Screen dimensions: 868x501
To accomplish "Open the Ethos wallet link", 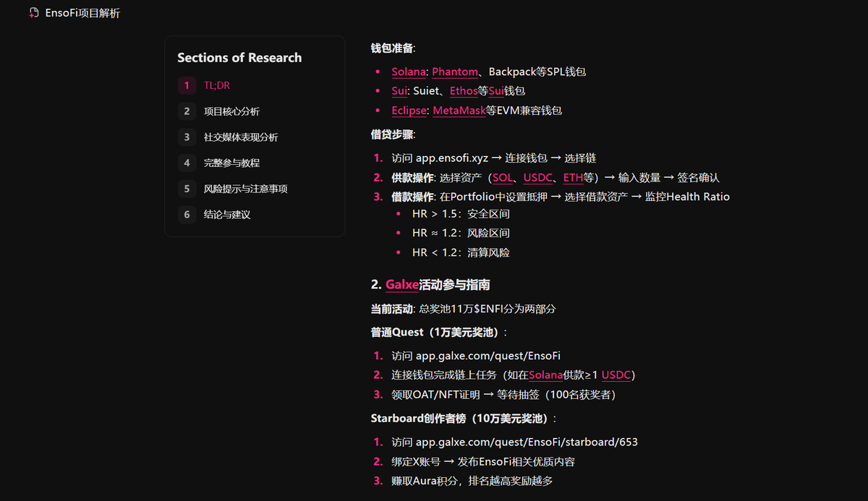I will 464,91.
